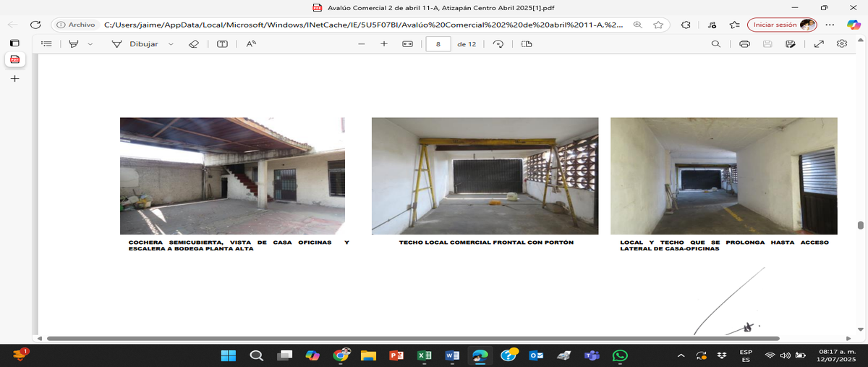This screenshot has width=868, height=367.
Task: Click the ESP language indicator
Action: click(x=746, y=355)
